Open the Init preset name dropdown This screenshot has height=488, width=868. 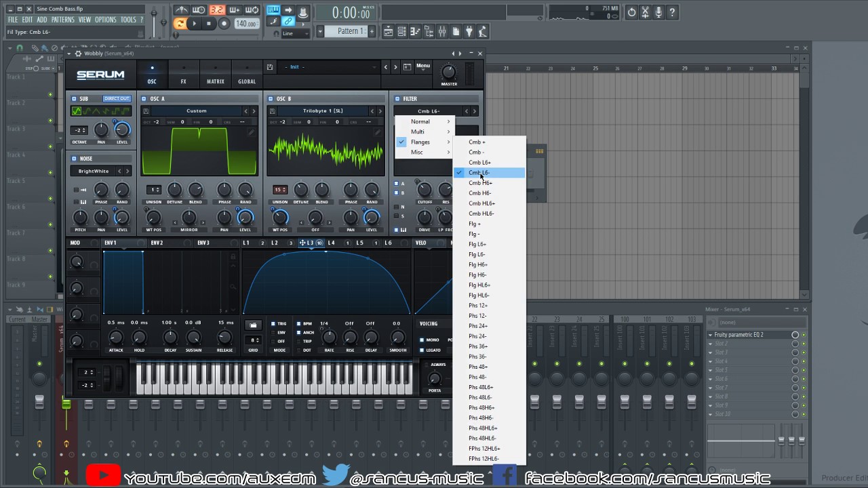click(x=329, y=67)
